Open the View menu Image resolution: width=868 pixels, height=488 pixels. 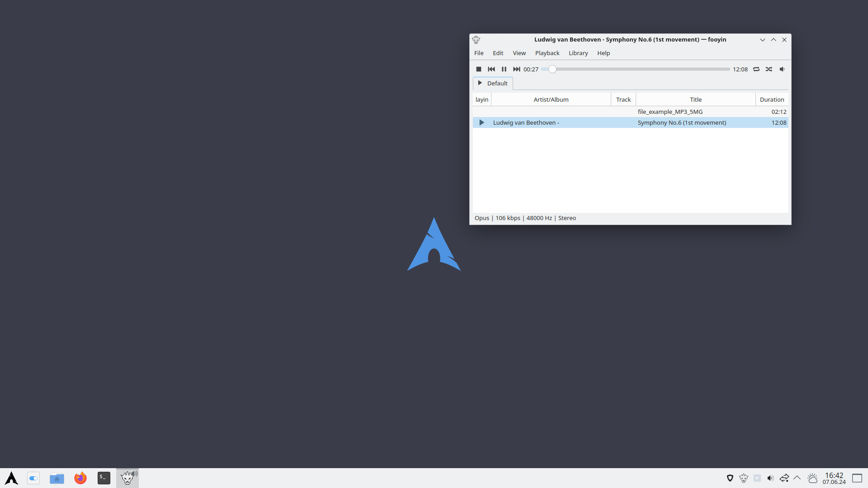(519, 53)
